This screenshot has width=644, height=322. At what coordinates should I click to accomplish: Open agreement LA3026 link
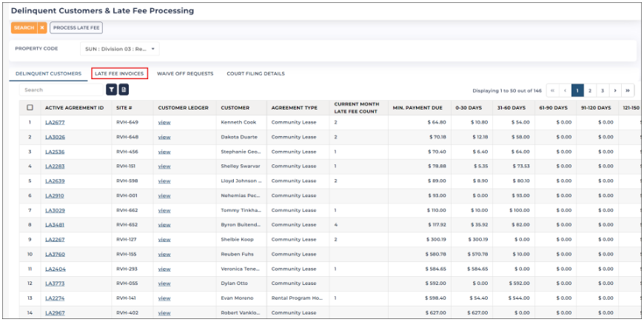tap(55, 137)
